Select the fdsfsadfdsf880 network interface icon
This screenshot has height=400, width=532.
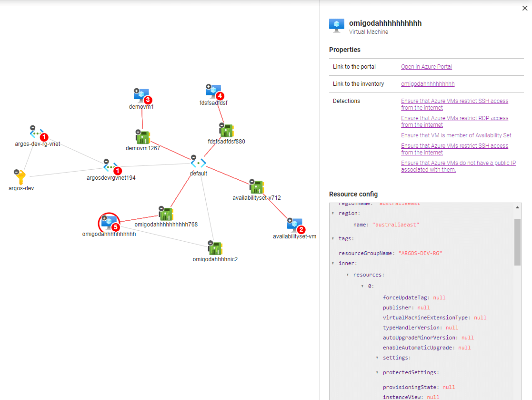click(226, 130)
